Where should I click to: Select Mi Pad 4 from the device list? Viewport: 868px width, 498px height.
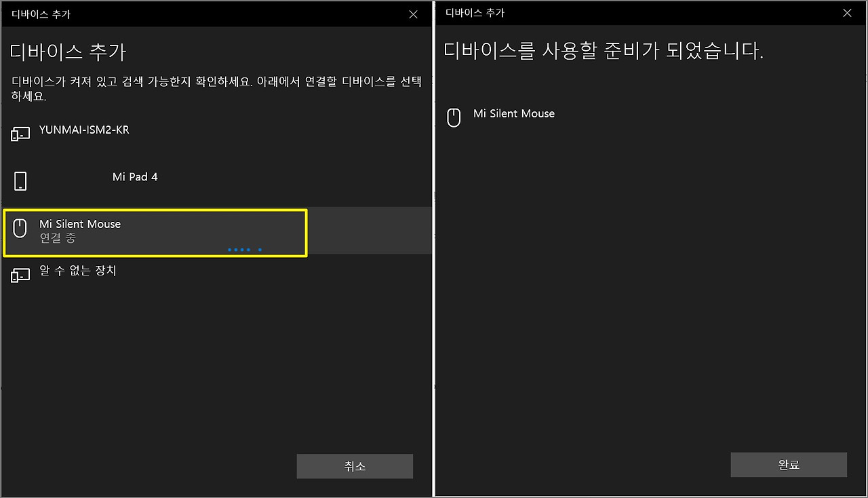(x=134, y=176)
